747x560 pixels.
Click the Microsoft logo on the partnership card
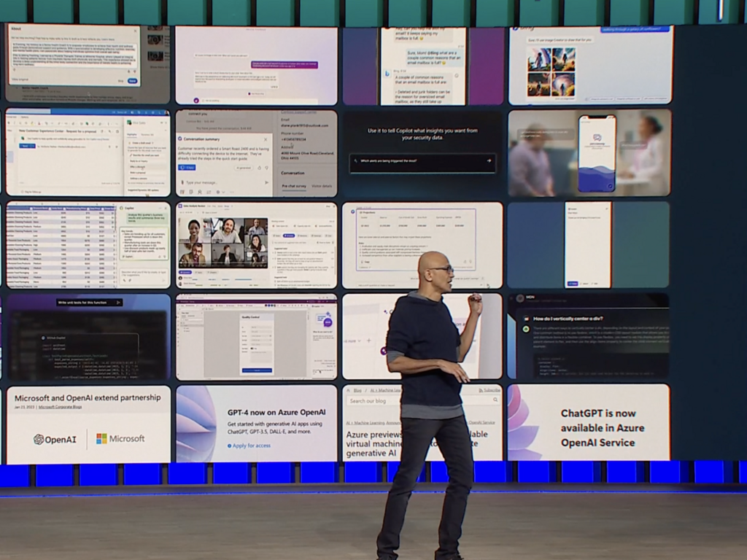[120, 438]
